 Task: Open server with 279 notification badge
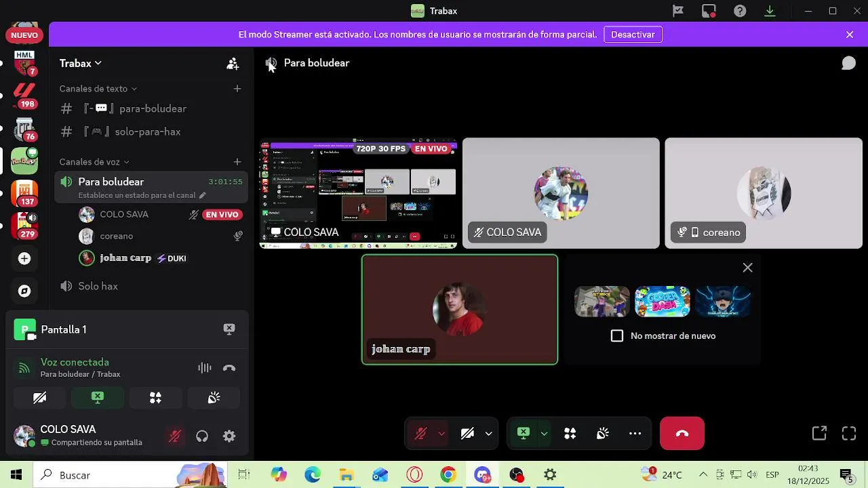click(x=24, y=225)
